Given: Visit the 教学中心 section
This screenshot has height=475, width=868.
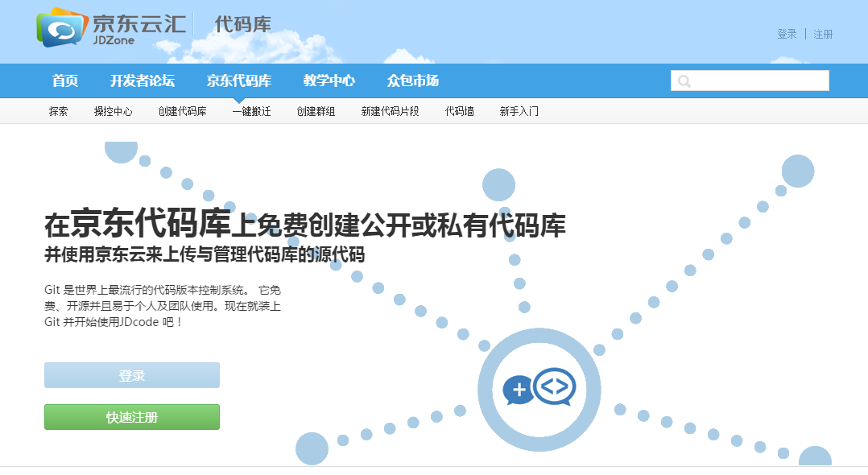Looking at the screenshot, I should tap(329, 81).
